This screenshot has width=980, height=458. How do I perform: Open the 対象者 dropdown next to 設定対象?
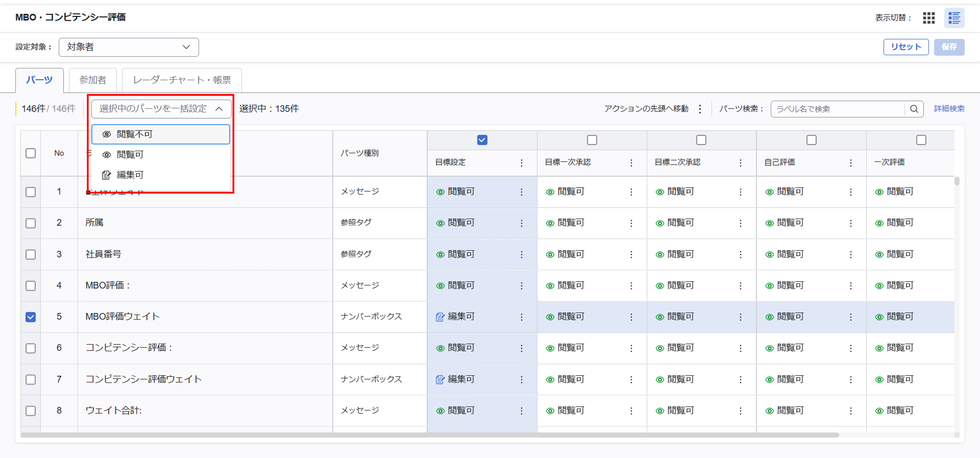point(129,47)
